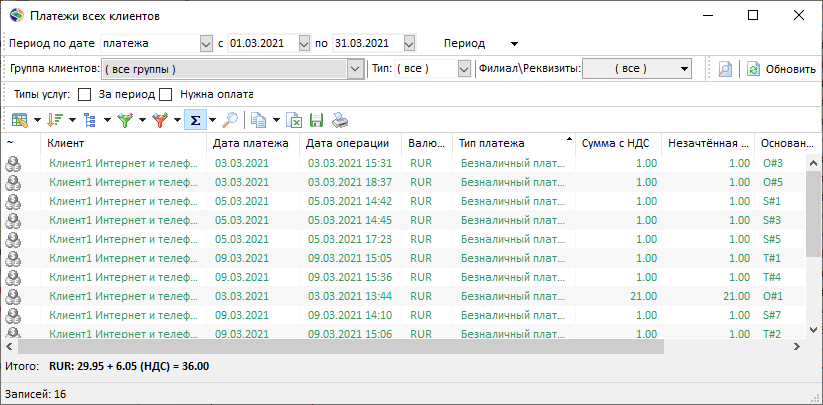823x405 pixels.
Task: Sort by Сумма с НДС column header
Action: pos(618,143)
